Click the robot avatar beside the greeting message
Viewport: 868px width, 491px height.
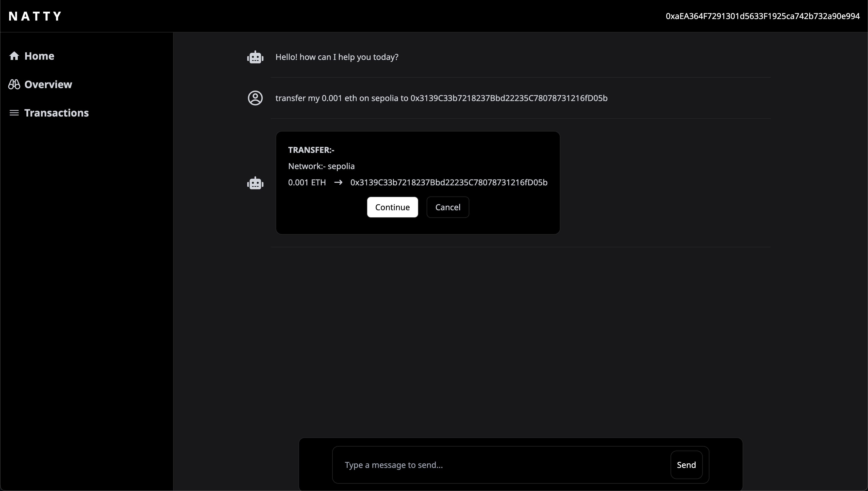click(x=255, y=57)
